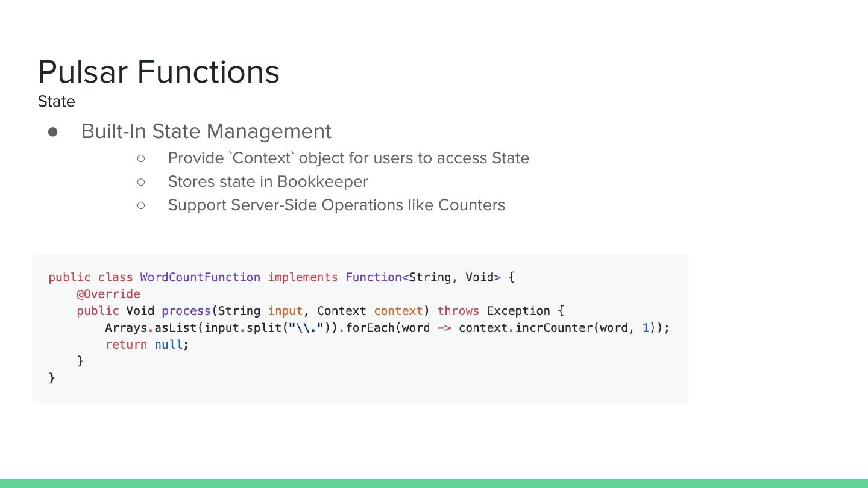
Task: Click the "Pulsar Functions" slide title
Action: pyautogui.click(x=159, y=72)
